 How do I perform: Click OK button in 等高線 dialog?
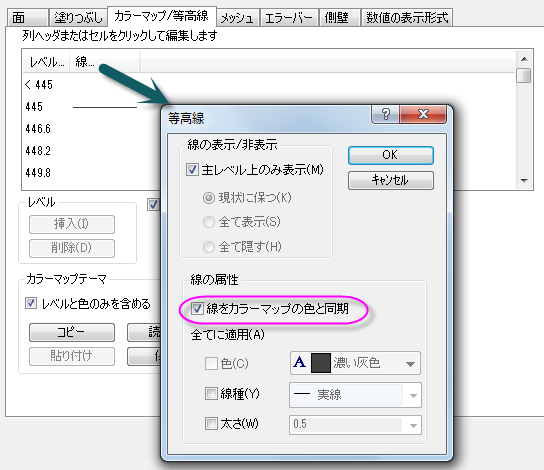click(x=391, y=155)
